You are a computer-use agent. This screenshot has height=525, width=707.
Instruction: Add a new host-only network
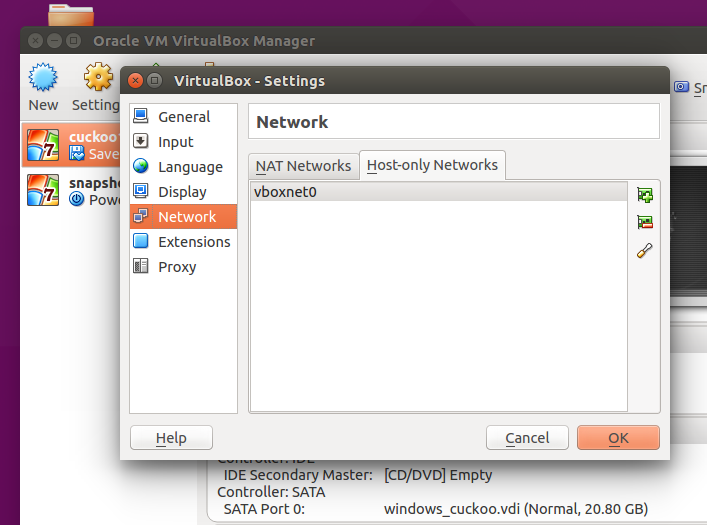[x=645, y=195]
